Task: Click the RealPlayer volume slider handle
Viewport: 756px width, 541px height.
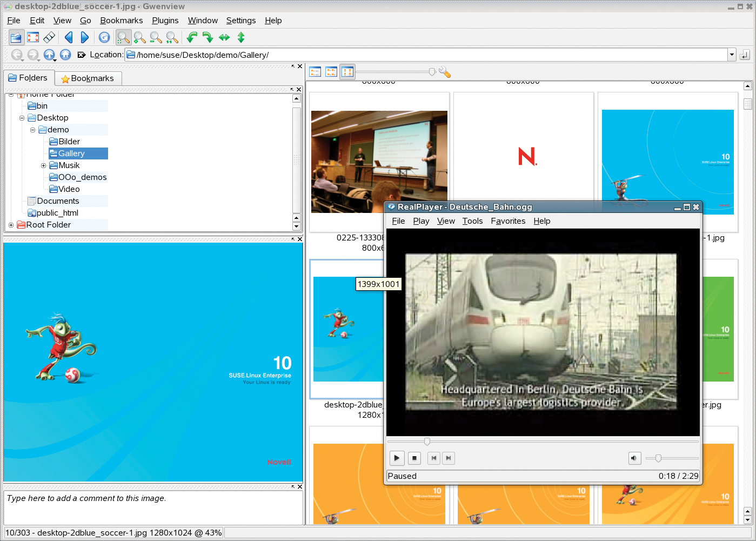Action: (658, 458)
